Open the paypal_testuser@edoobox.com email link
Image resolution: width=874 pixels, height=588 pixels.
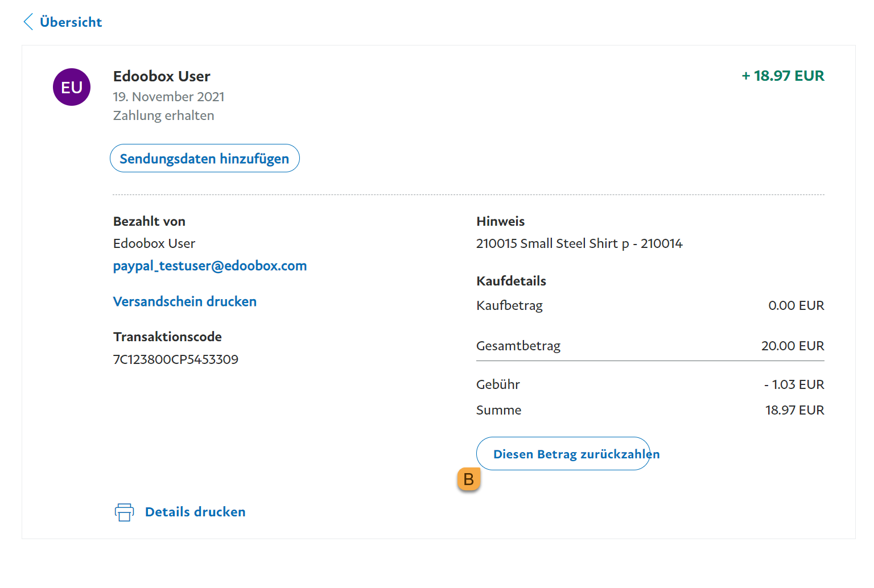209,266
